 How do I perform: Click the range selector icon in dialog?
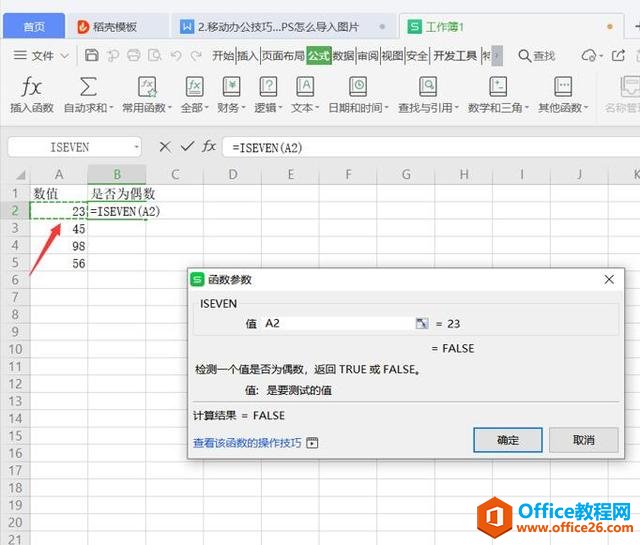422,323
